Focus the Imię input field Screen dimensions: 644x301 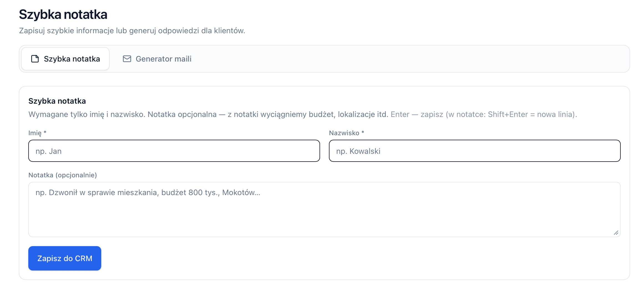(x=174, y=151)
